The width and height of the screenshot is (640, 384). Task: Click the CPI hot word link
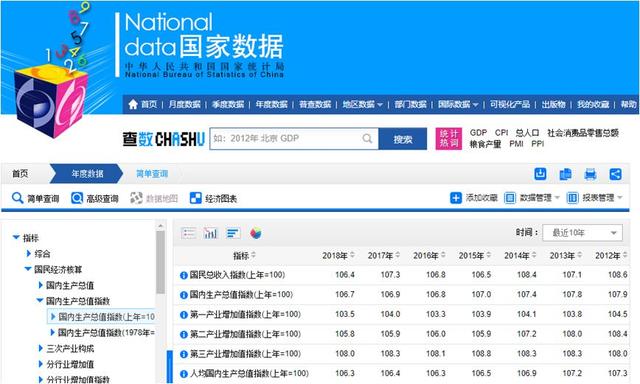click(x=501, y=133)
